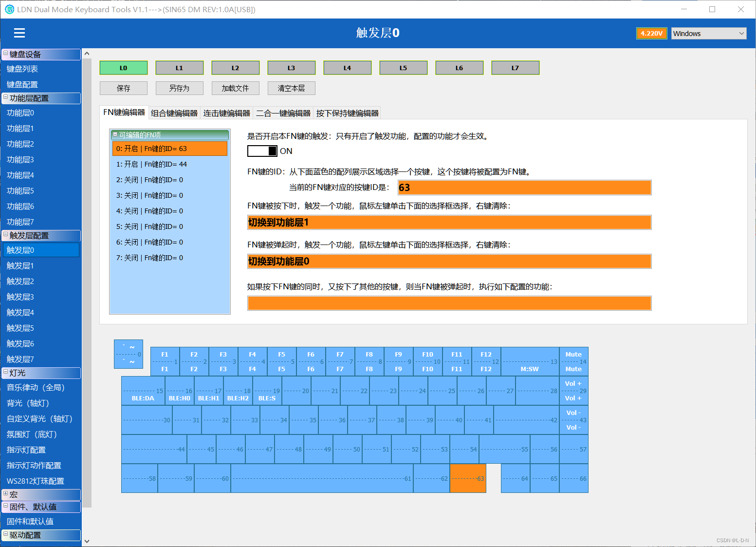The height and width of the screenshot is (547, 756).
Task: Open 氛围灯（底灯） settings
Action: click(x=41, y=434)
